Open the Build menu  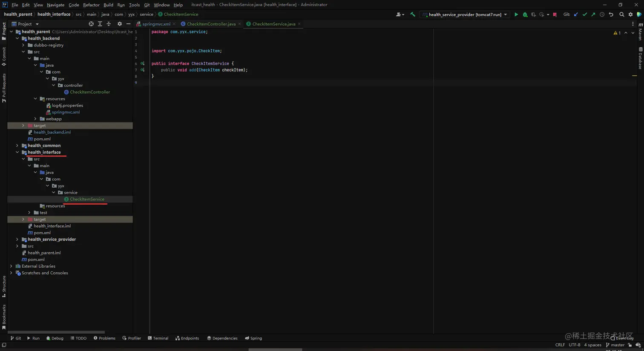(x=108, y=5)
